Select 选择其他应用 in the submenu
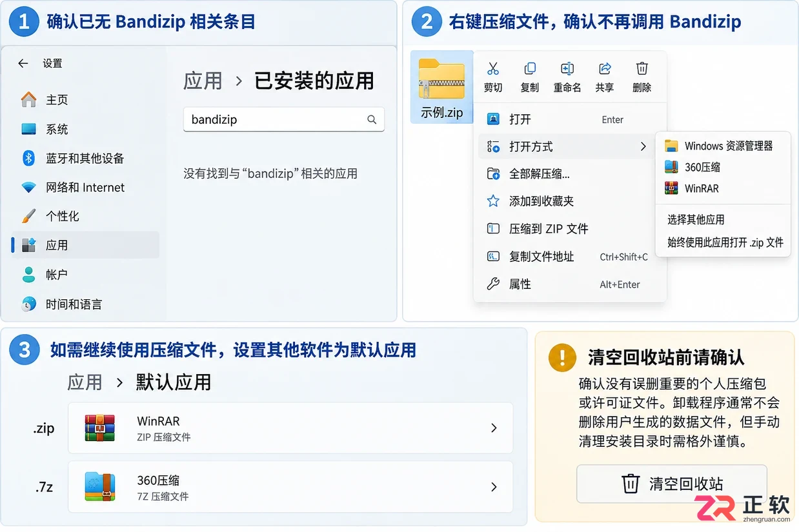Viewport: 799px width, 532px height. coord(696,220)
